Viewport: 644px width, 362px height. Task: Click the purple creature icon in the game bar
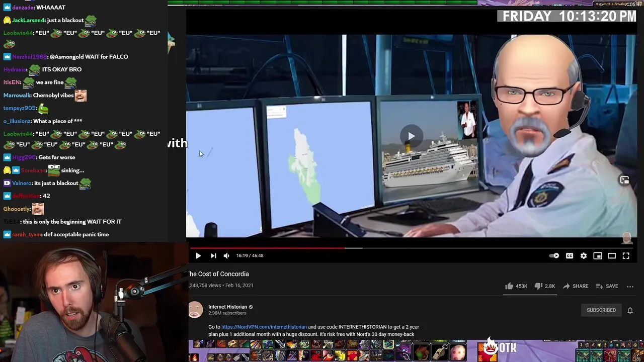403,352
